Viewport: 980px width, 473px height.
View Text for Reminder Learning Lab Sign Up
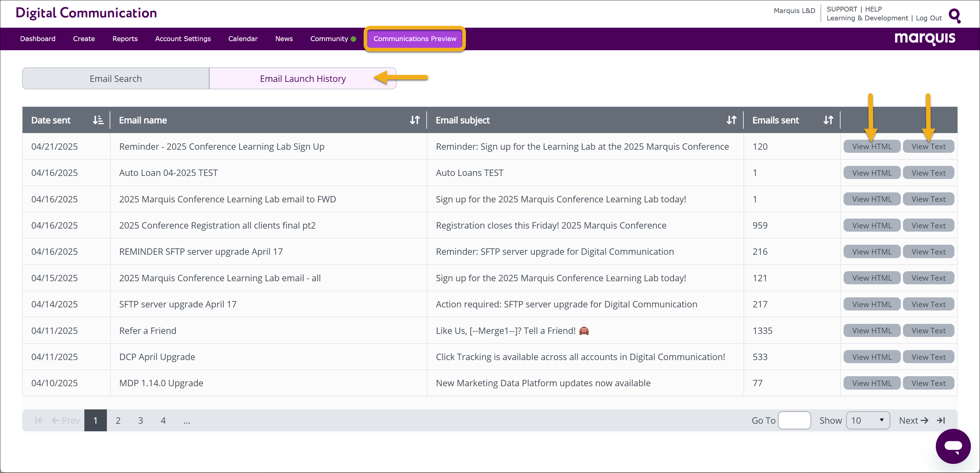[928, 146]
